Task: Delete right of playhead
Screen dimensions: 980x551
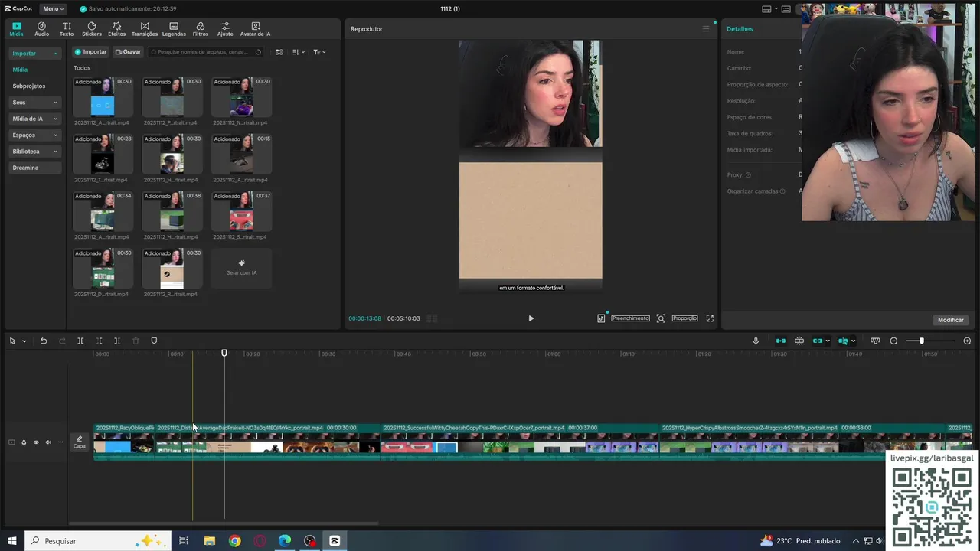Action: (x=116, y=341)
